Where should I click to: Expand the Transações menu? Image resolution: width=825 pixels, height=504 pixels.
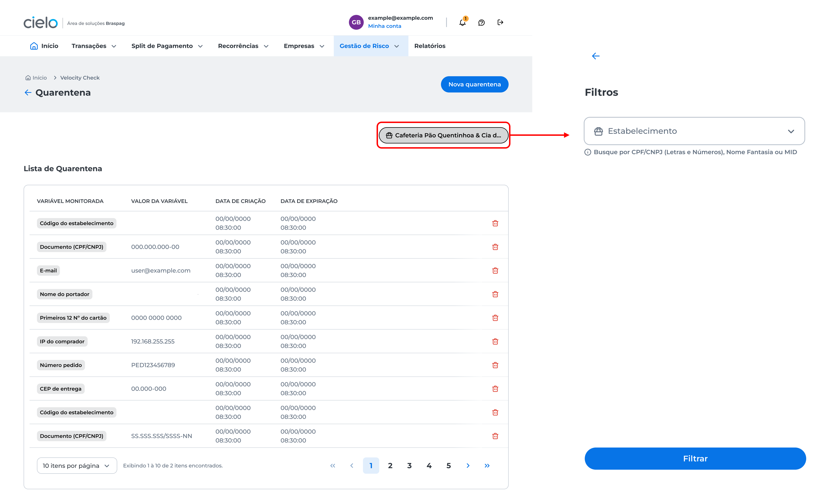(x=94, y=46)
